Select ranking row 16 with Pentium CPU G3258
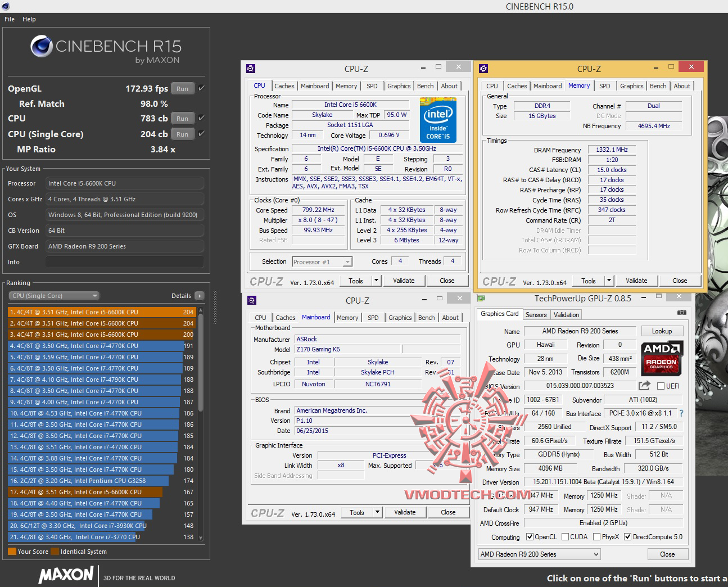 point(101,481)
